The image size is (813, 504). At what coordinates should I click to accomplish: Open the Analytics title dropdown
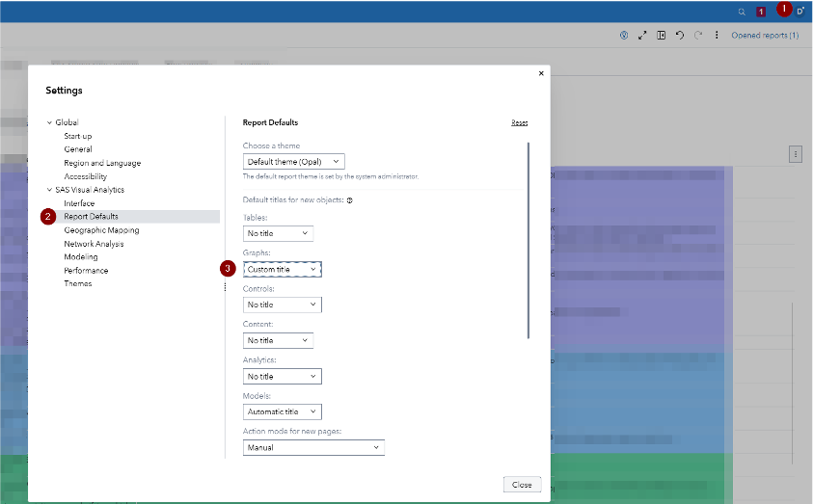282,376
